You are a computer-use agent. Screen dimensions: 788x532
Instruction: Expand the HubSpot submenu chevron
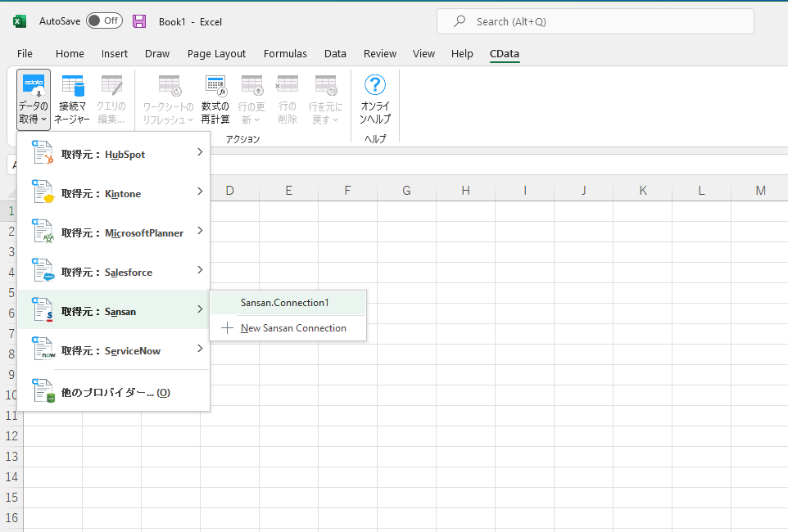click(x=200, y=152)
